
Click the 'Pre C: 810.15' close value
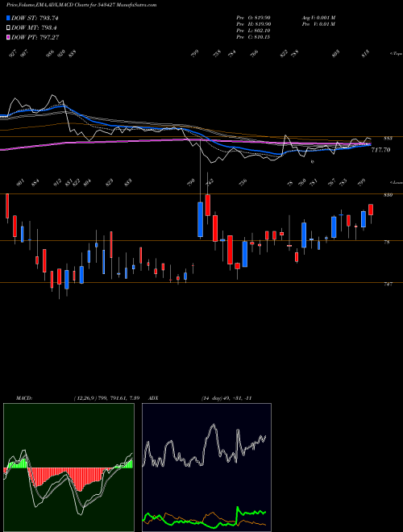tap(253, 37)
